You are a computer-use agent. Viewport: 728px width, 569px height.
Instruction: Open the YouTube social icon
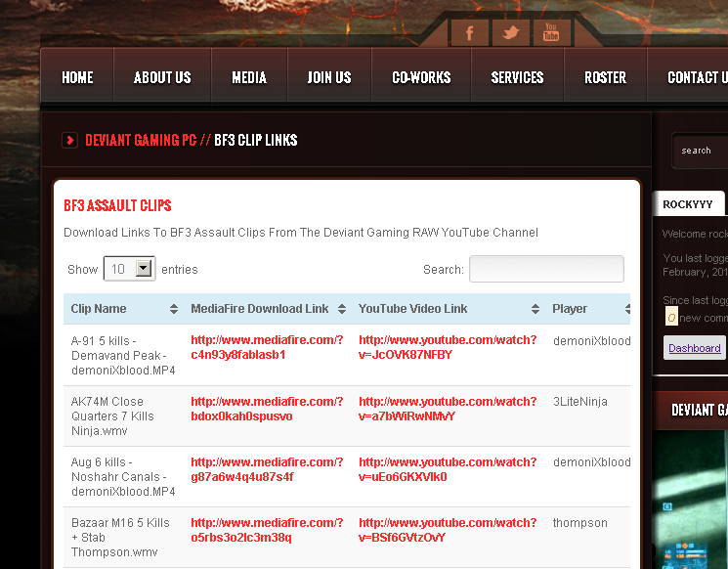(551, 33)
